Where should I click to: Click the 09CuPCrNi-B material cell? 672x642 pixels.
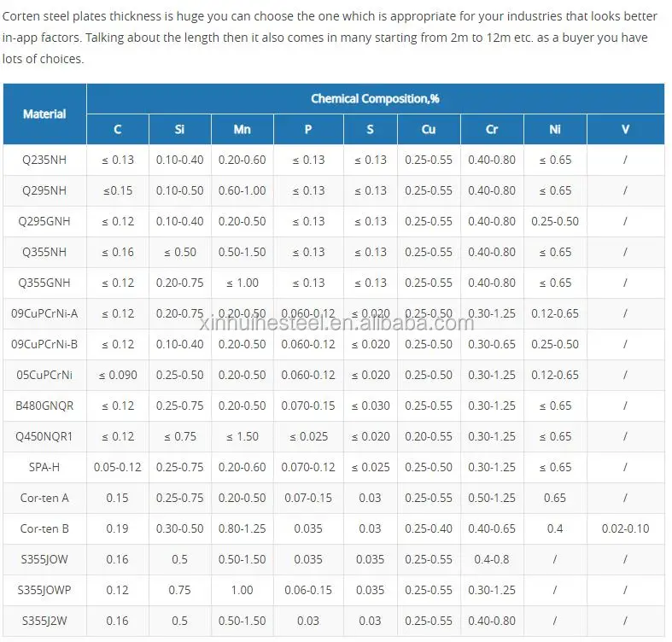tap(44, 344)
